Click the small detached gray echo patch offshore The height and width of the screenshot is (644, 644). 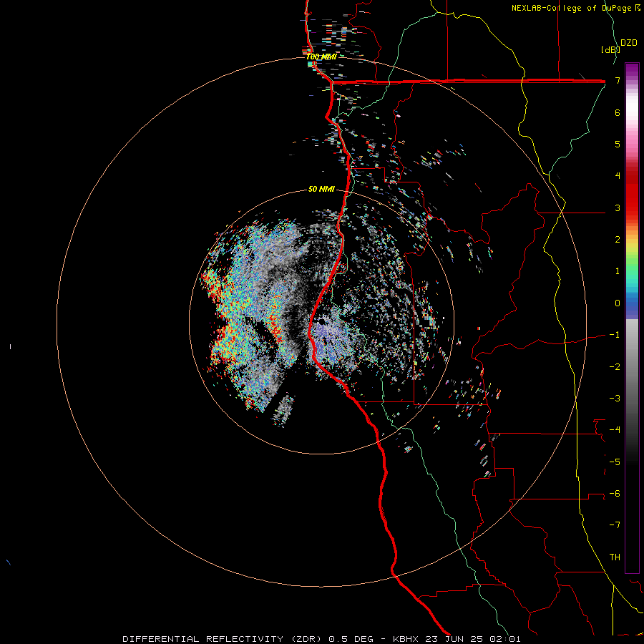[x=284, y=409]
